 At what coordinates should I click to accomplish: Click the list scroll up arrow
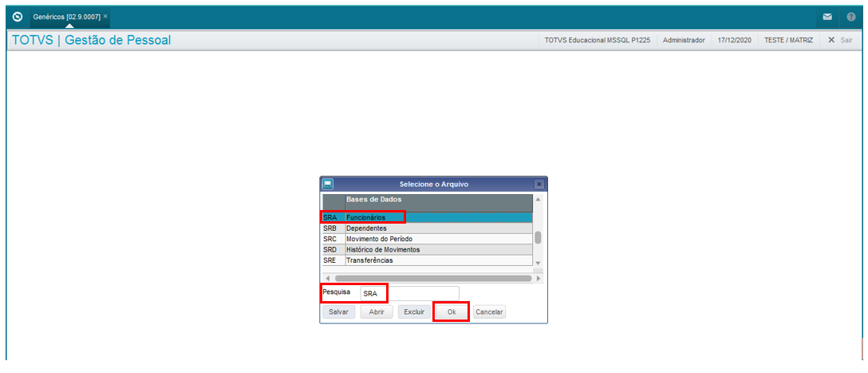click(x=538, y=198)
